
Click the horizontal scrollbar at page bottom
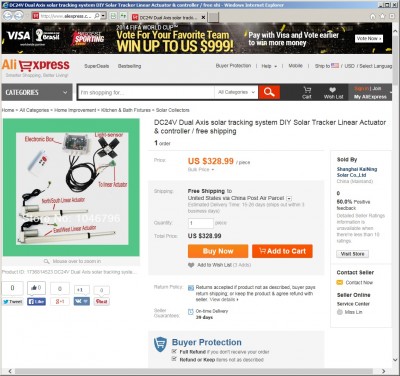pyautogui.click(x=193, y=371)
